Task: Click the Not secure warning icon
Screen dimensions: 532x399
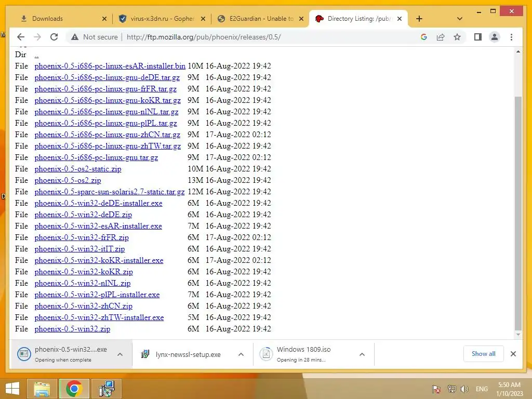Action: [x=75, y=37]
